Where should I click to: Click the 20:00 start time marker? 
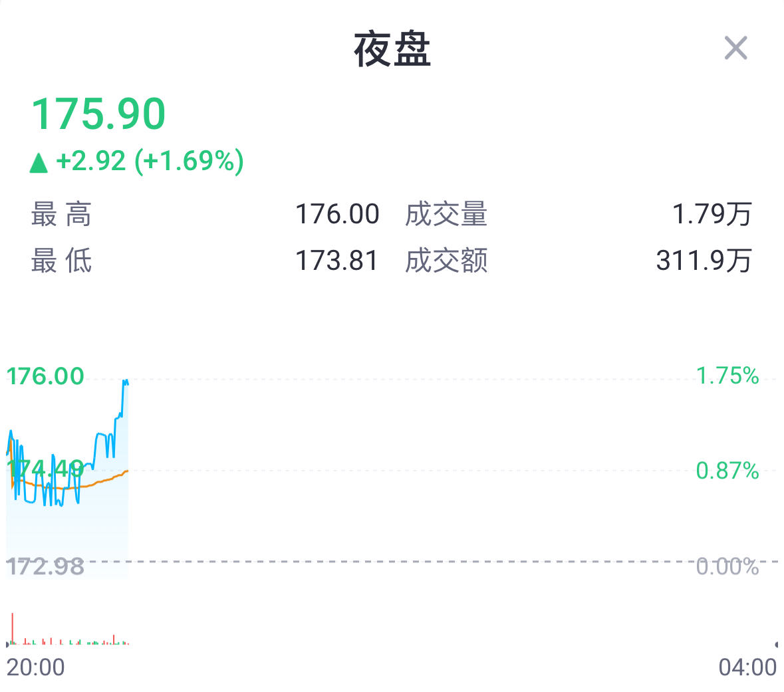[x=36, y=667]
